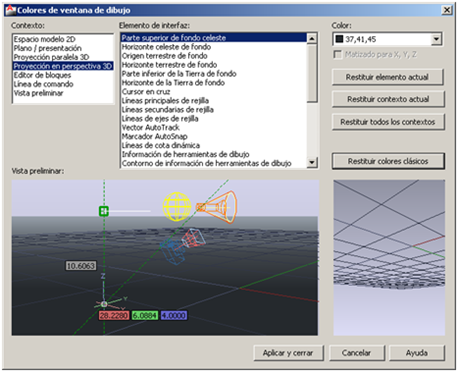458x372 pixels.
Task: Close the Colores de ventana de dibujo dialog
Action: 446,10
